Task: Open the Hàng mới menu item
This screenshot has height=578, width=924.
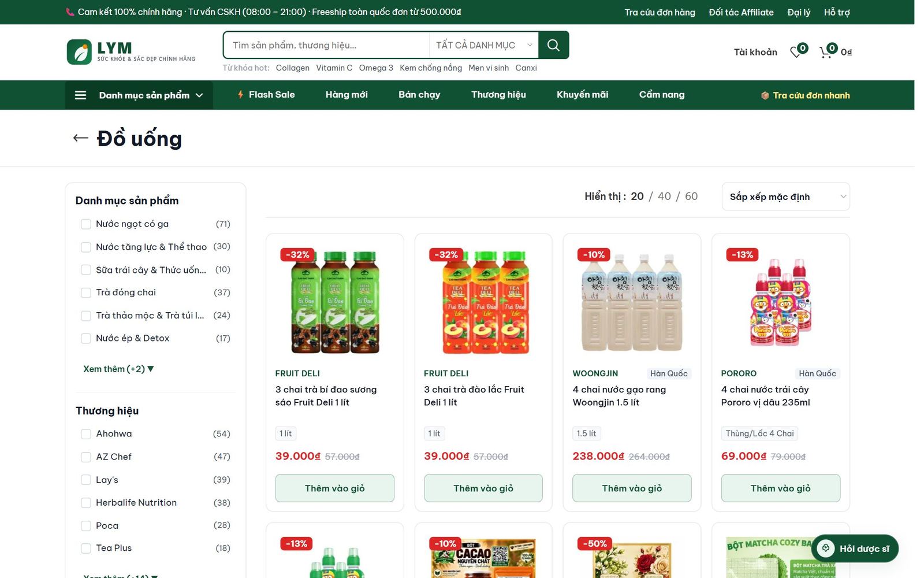Action: (346, 94)
